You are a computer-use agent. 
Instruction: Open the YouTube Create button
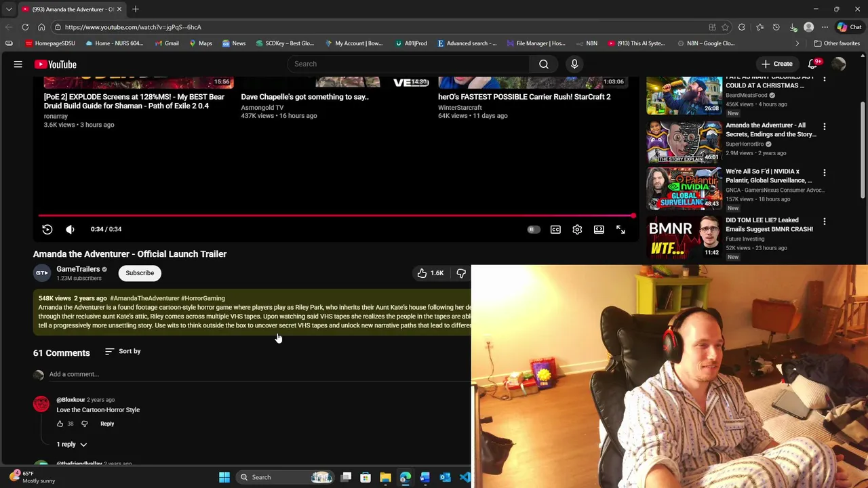click(x=776, y=64)
